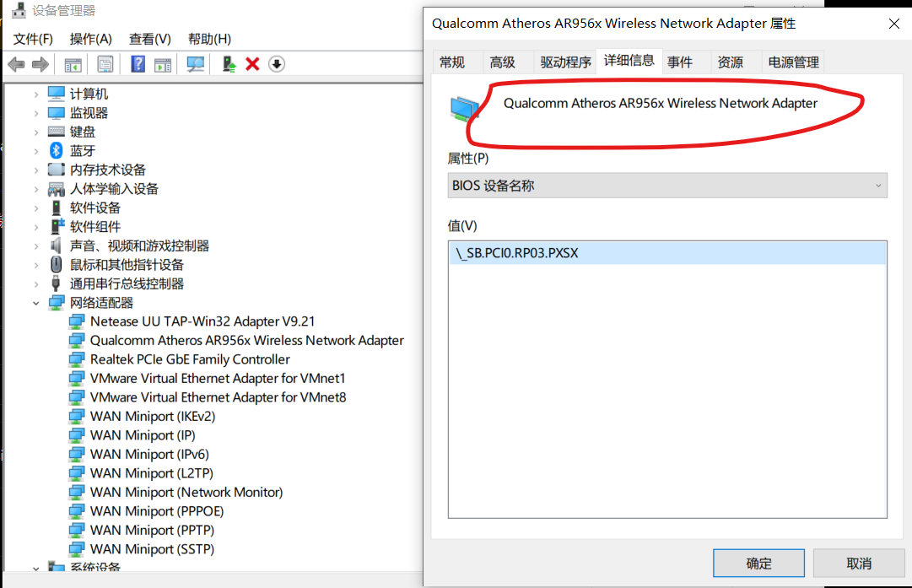Expand the 键盘 tree node
This screenshot has width=912, height=588.
point(36,132)
